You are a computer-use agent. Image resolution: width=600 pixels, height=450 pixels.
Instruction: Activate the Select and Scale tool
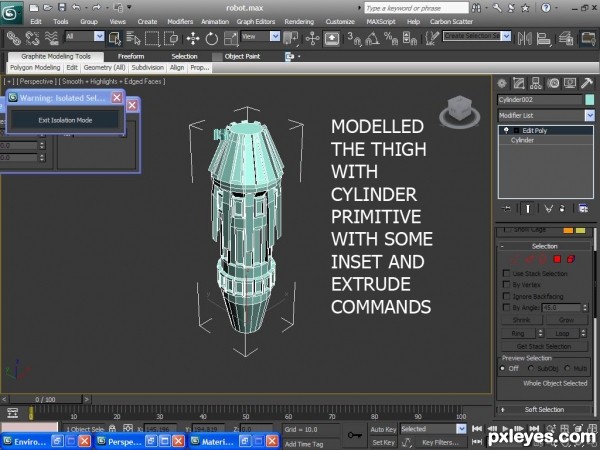[231, 38]
